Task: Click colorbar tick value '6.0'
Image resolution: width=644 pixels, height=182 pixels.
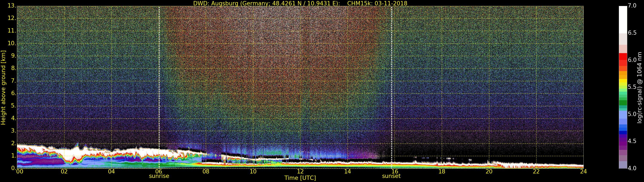Action: pyautogui.click(x=632, y=60)
